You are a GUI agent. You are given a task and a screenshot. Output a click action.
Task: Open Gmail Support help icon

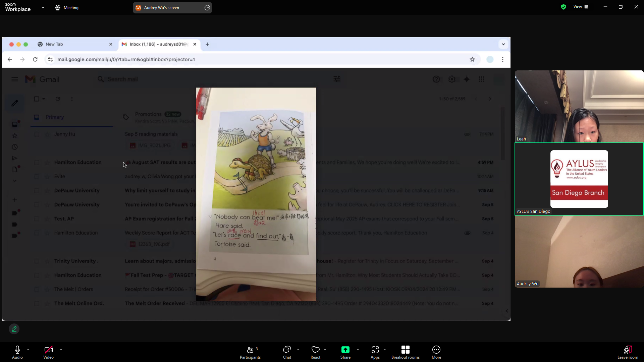[x=436, y=79]
